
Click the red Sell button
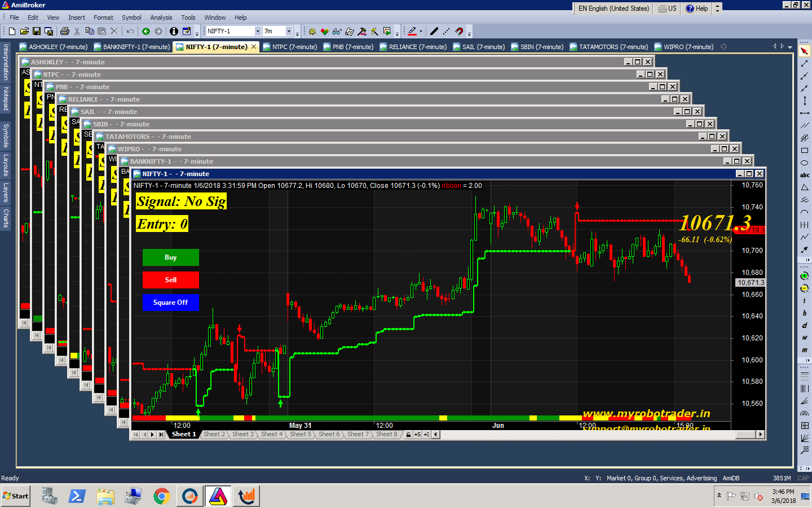coord(171,280)
